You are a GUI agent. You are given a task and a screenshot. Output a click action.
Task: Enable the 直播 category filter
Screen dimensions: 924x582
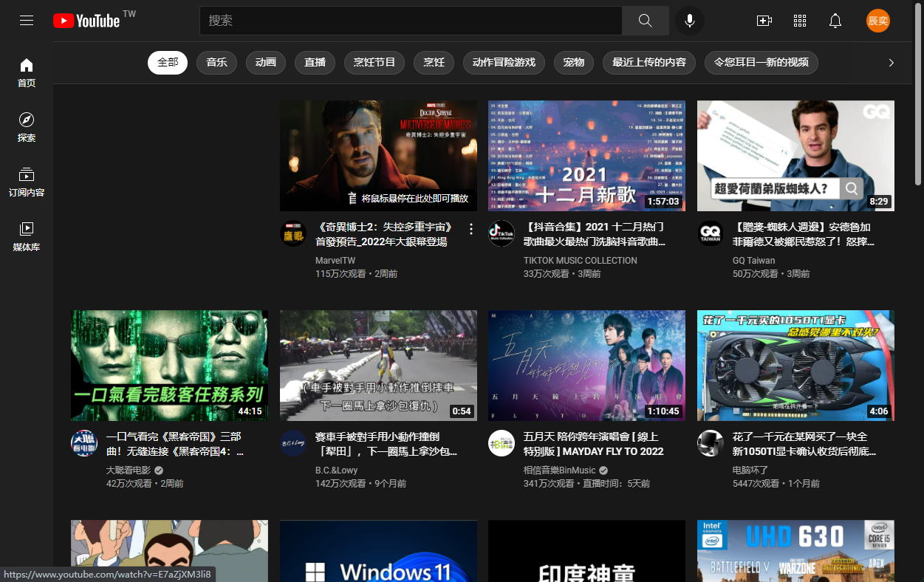pos(315,63)
